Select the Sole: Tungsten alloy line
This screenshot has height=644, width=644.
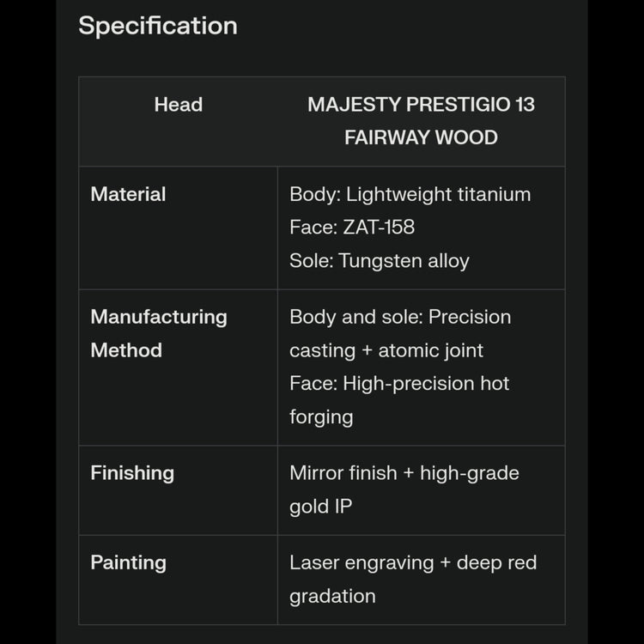coord(380,261)
